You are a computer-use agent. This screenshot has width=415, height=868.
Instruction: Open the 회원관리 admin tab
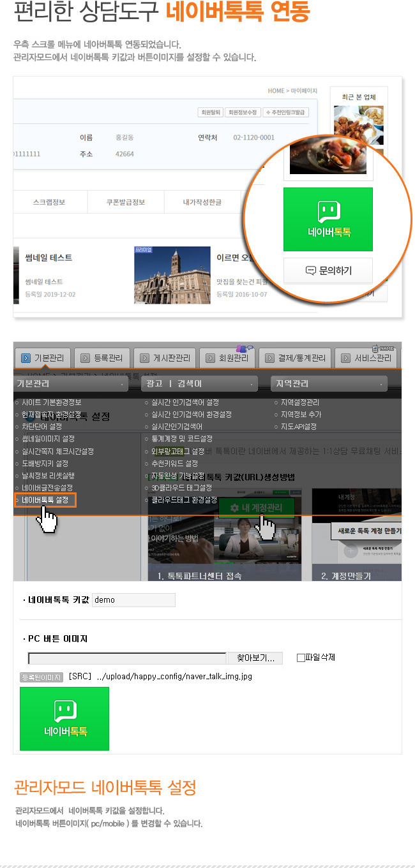click(x=227, y=358)
